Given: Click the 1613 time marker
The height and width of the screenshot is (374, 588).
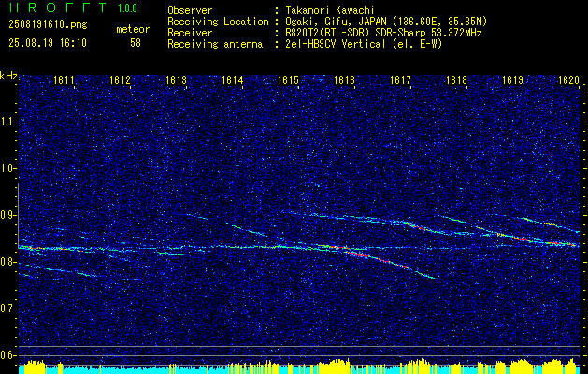Looking at the screenshot, I should (177, 80).
